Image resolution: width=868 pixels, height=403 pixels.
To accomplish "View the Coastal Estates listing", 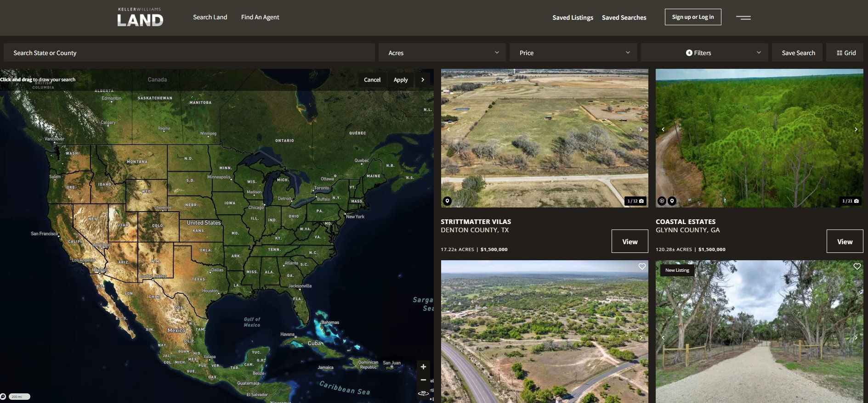I will (x=845, y=241).
